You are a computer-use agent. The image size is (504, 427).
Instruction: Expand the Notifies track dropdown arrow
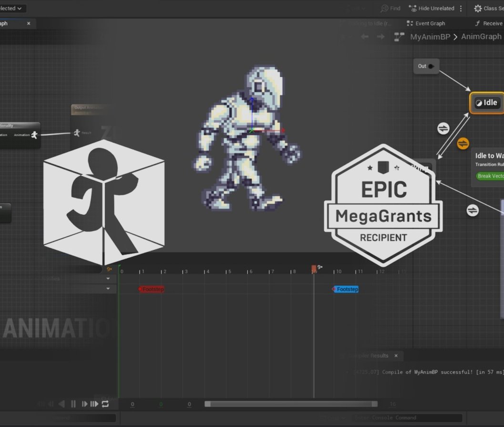click(x=108, y=279)
